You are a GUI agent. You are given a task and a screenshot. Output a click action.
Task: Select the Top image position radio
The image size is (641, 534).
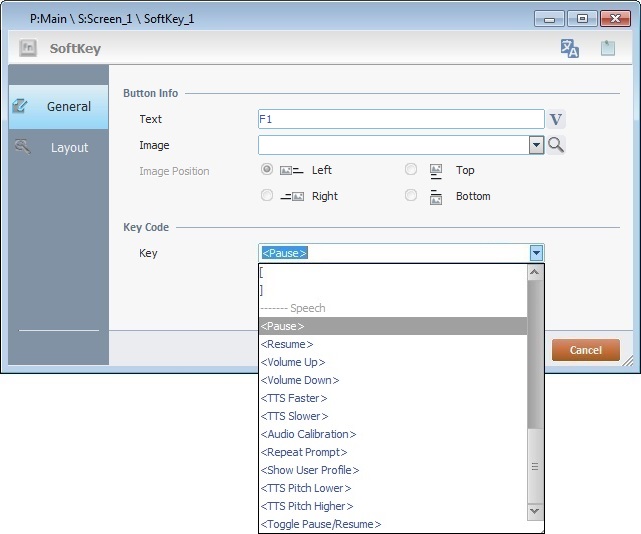411,170
